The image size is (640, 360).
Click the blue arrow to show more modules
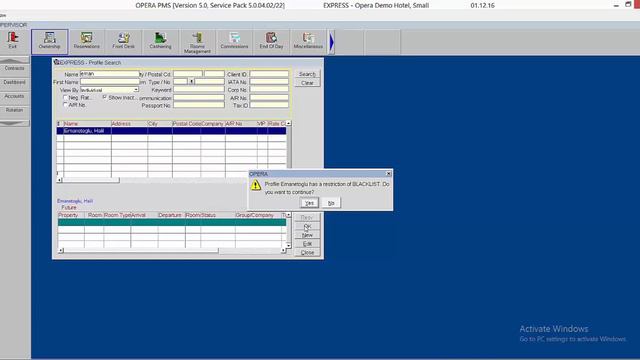pyautogui.click(x=332, y=42)
